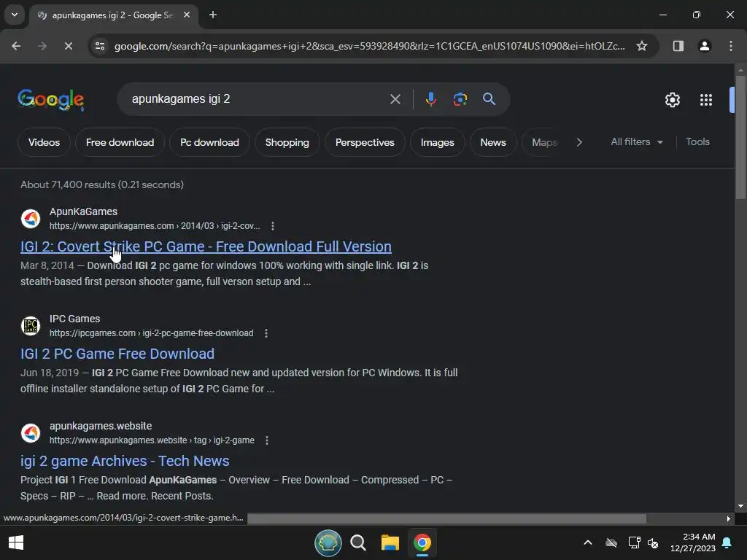
Task: Open the notifications bell in the tray
Action: pyautogui.click(x=727, y=542)
